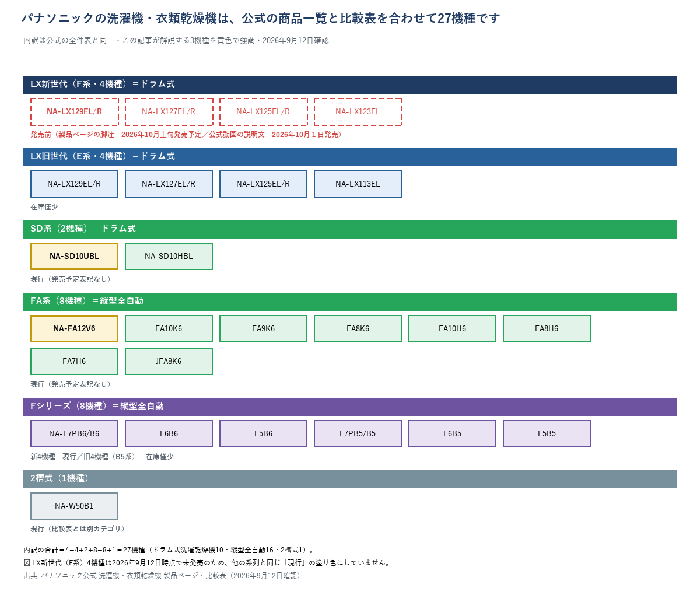Select the NA-LX113EL model box

(358, 184)
